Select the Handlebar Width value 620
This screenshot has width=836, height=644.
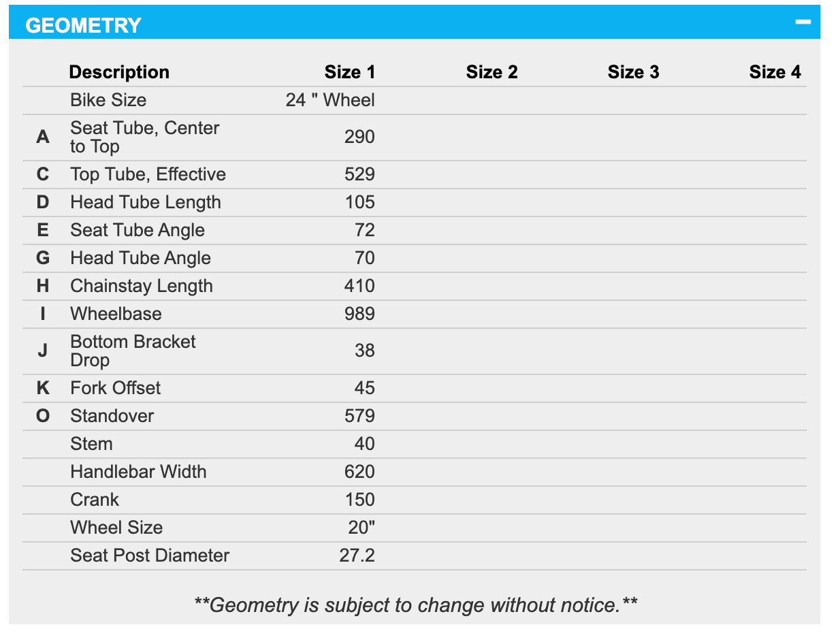point(359,472)
